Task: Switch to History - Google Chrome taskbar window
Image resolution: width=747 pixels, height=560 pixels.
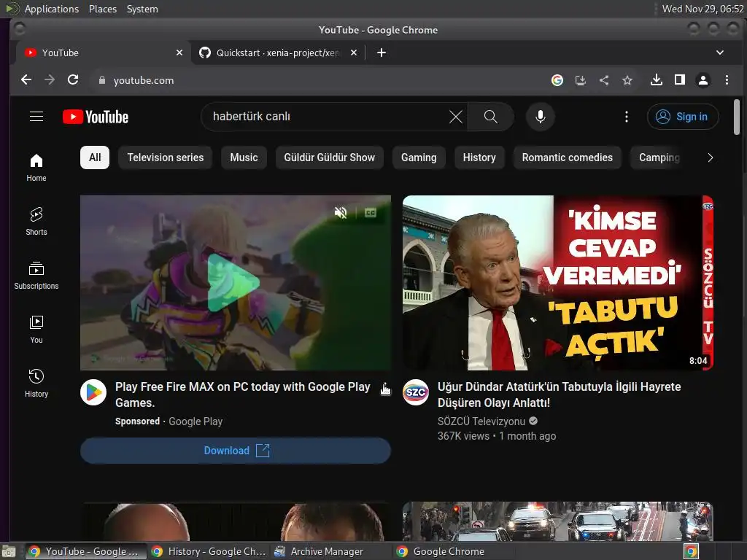Action: tap(209, 551)
